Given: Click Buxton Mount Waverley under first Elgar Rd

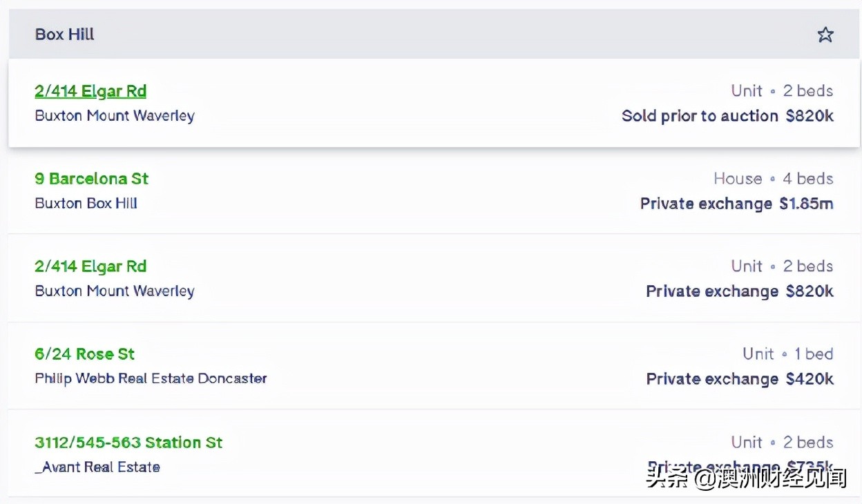Looking at the screenshot, I should (x=115, y=116).
